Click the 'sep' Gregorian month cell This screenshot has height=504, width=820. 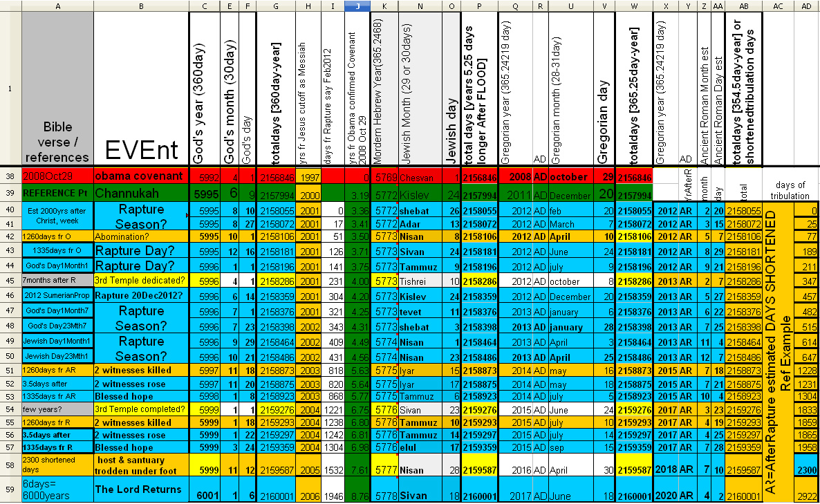(x=570, y=448)
